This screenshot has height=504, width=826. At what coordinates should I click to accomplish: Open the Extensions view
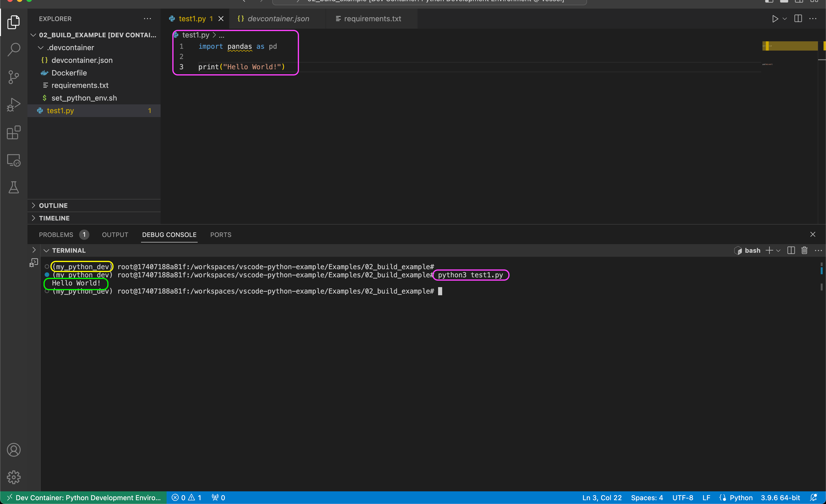click(14, 133)
